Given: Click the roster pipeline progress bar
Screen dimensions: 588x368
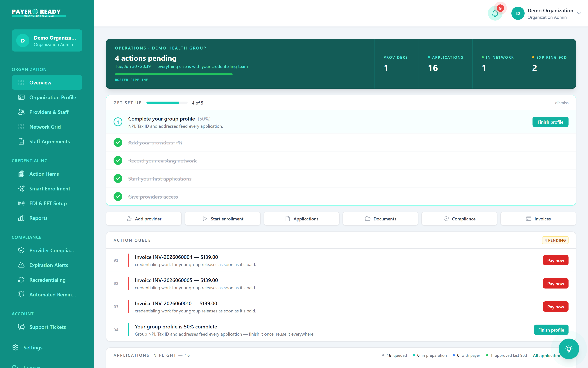Looking at the screenshot, I should 174,74.
